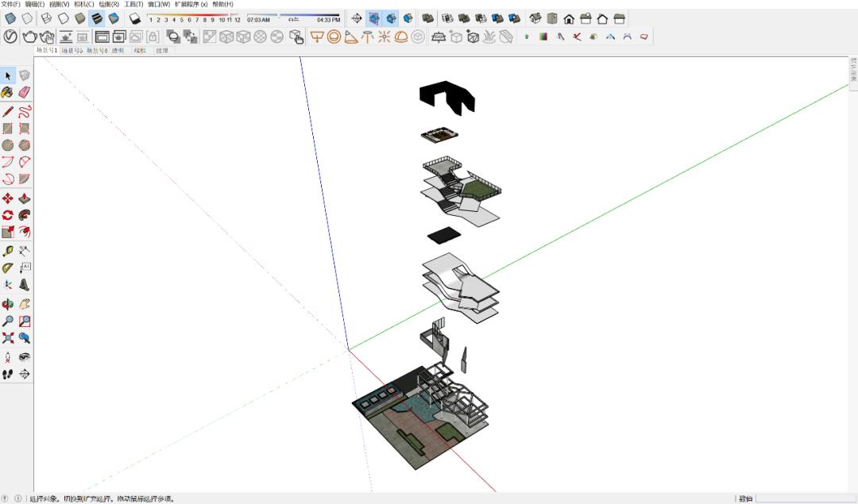Open the 文件(F) menu
The image size is (858, 504).
[11, 4]
